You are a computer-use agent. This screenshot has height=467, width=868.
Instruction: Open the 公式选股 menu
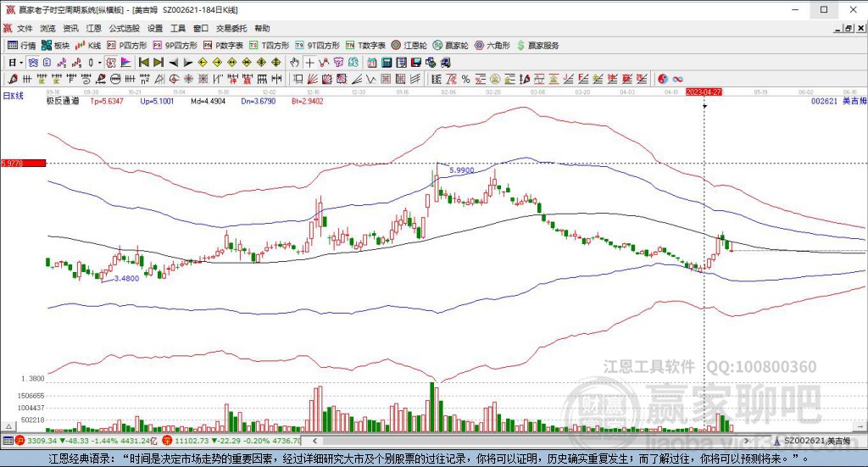124,28
